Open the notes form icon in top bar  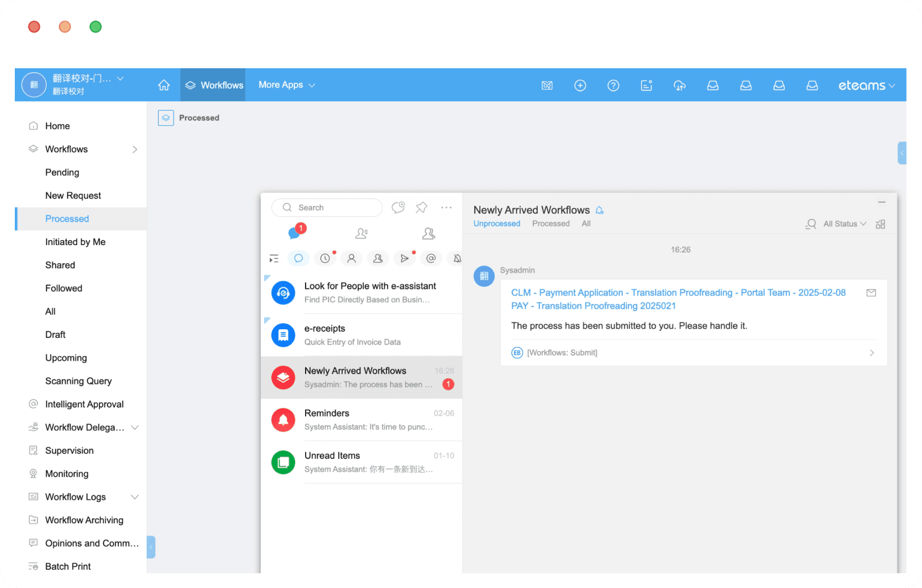coord(647,85)
